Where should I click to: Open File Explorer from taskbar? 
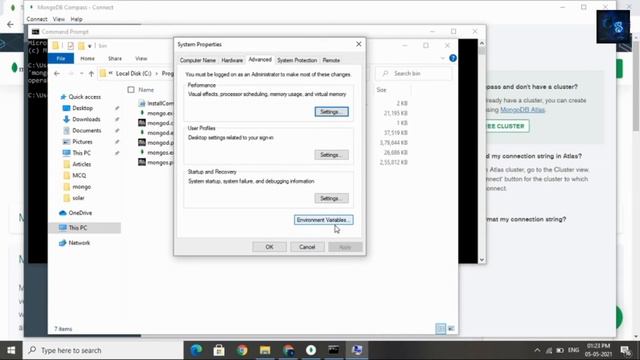tap(265, 350)
